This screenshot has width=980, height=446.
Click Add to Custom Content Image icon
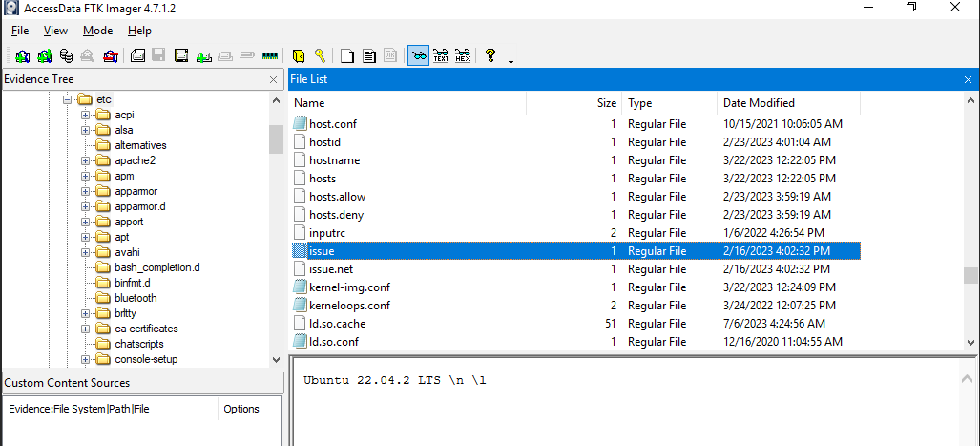pos(204,55)
